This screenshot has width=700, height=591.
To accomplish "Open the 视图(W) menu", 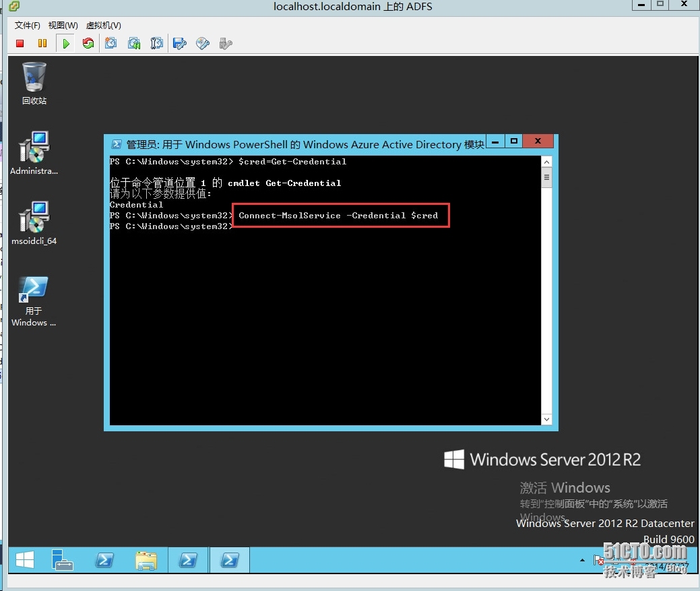I will [x=63, y=26].
